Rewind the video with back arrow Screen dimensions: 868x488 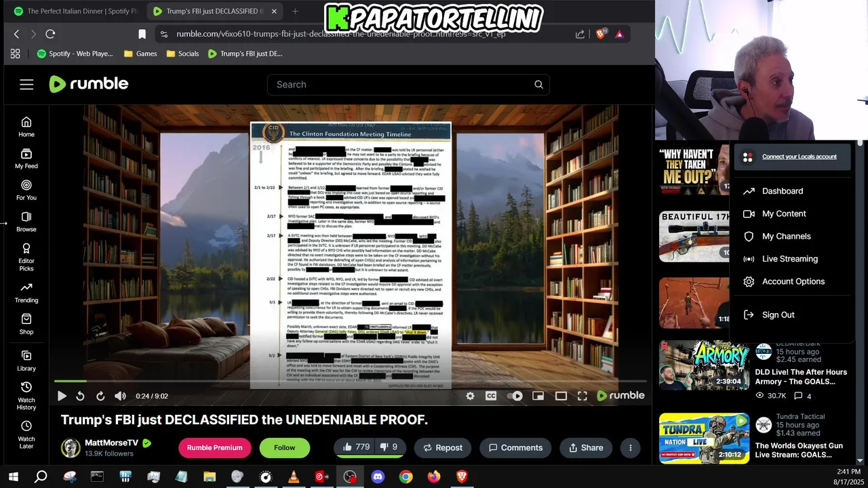(x=80, y=396)
